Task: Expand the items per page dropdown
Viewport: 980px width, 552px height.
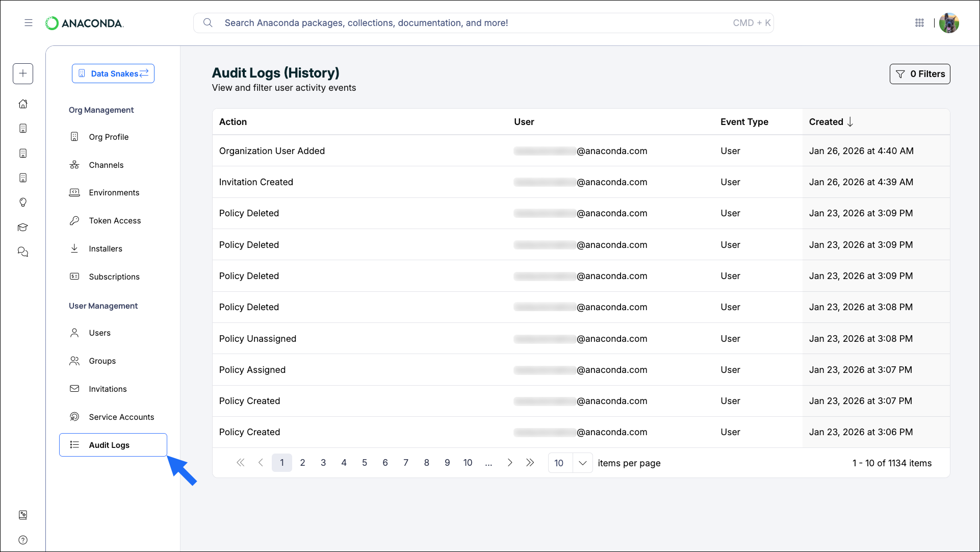Action: pos(582,463)
